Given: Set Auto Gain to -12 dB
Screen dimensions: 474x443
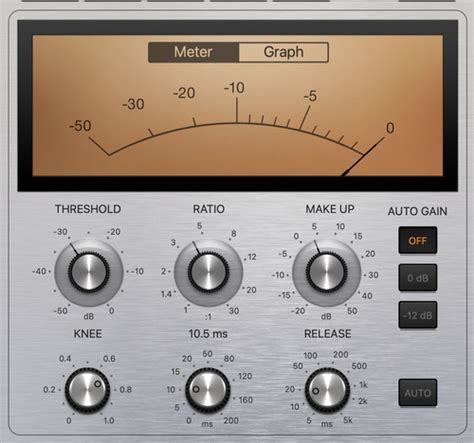Looking at the screenshot, I should point(418,315).
